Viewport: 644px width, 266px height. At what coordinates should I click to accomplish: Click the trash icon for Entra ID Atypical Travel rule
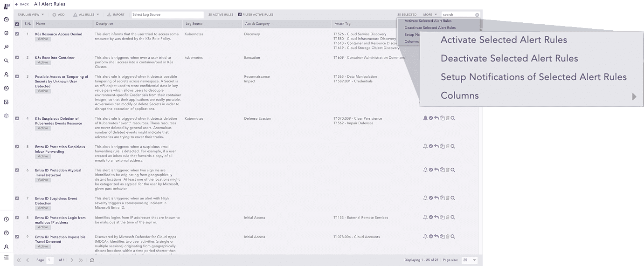[448, 170]
